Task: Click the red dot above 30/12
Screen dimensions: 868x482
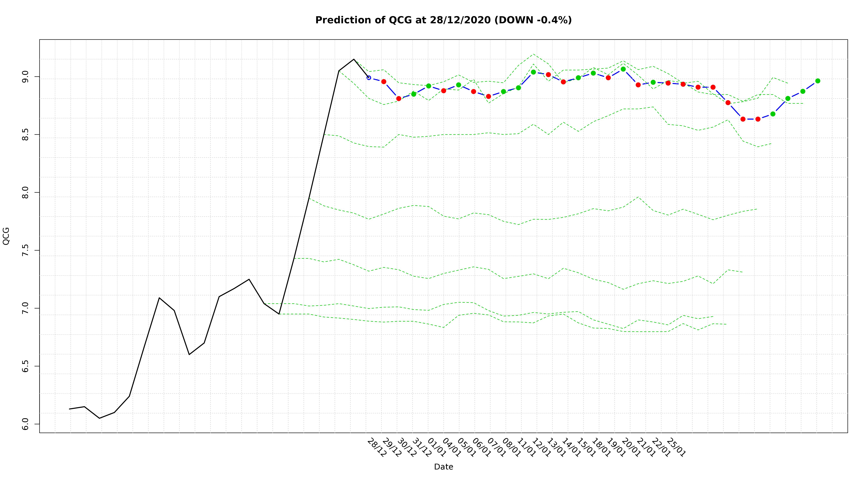Action: [399, 98]
